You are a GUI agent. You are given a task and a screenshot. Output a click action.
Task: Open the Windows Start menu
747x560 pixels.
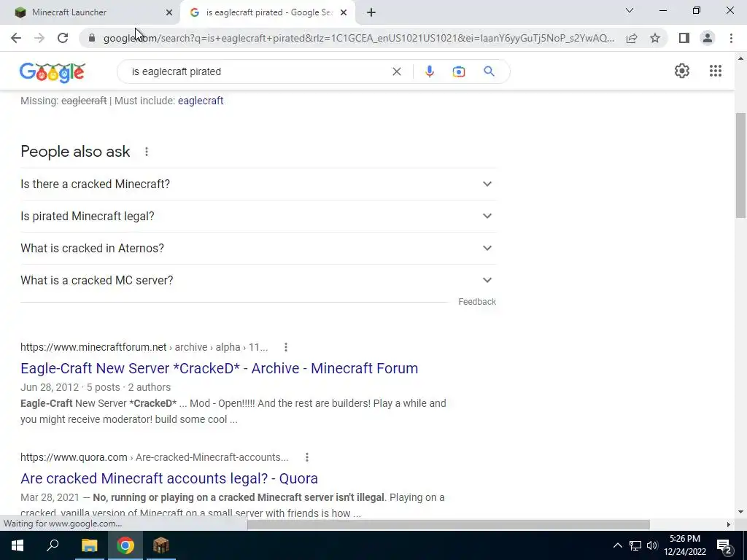pyautogui.click(x=18, y=545)
